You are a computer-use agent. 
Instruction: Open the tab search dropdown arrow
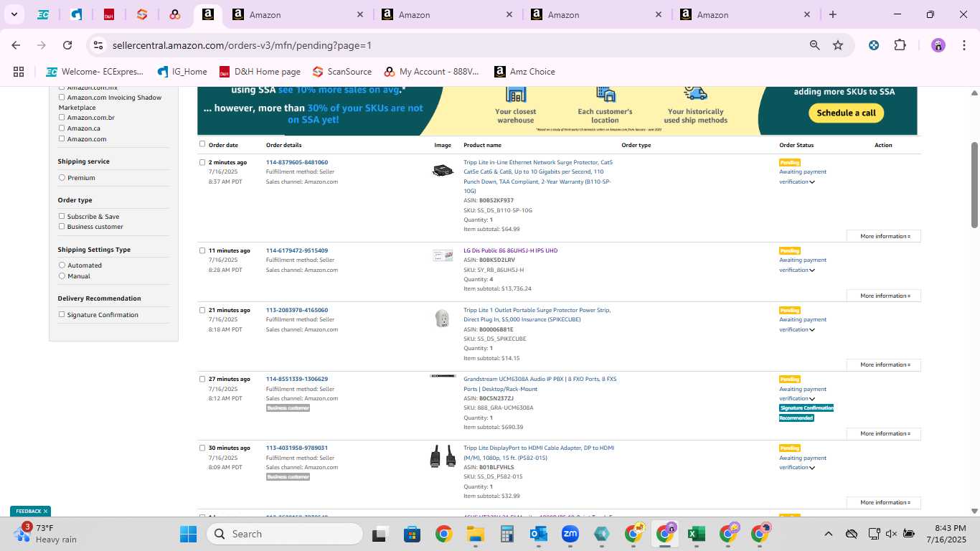pyautogui.click(x=14, y=14)
